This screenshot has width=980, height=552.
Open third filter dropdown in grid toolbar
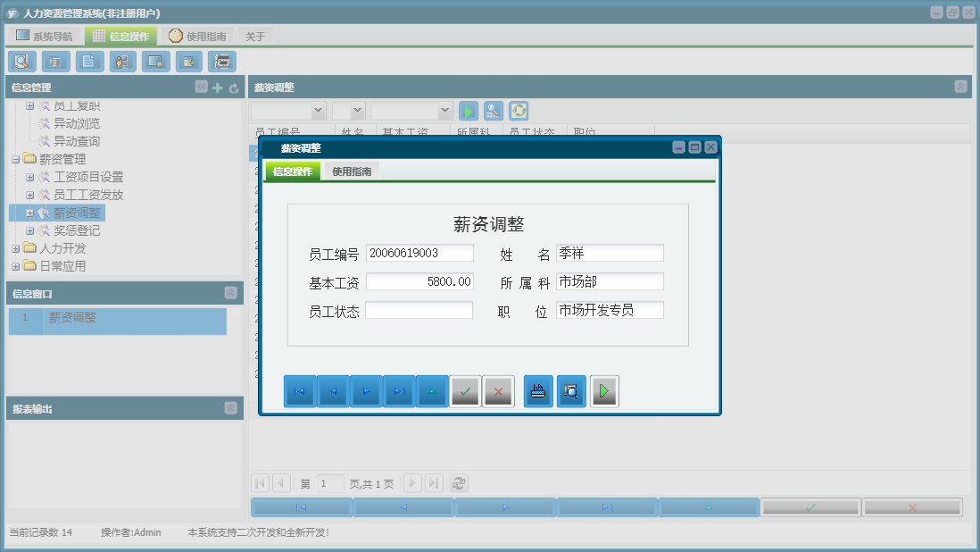click(x=444, y=111)
